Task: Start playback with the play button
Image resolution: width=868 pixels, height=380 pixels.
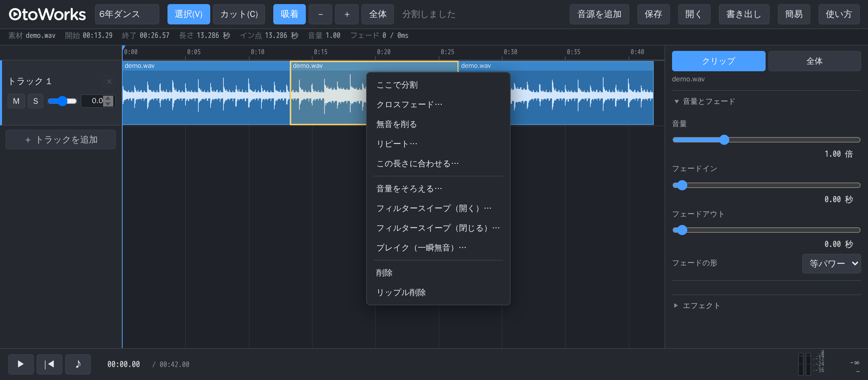Action: (x=21, y=364)
